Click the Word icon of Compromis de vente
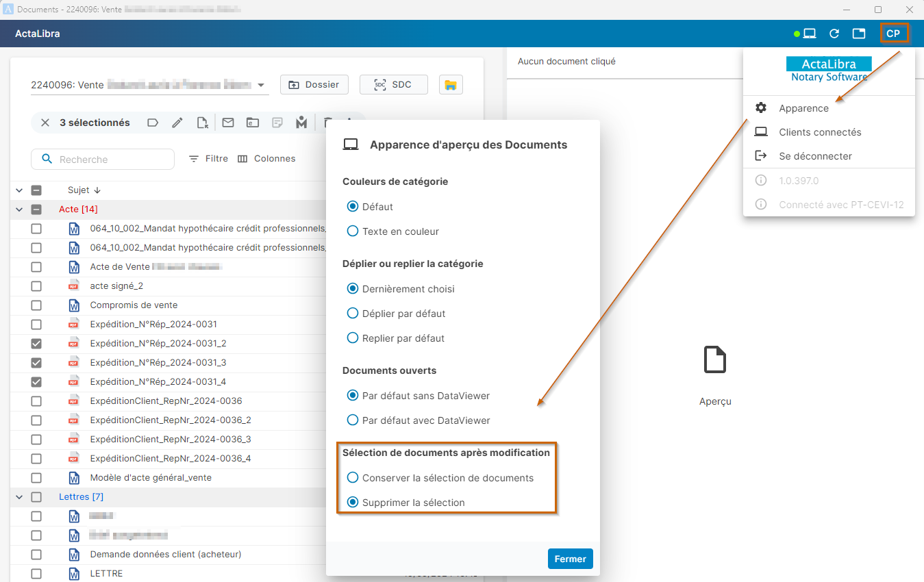The height and width of the screenshot is (582, 924). pos(74,305)
